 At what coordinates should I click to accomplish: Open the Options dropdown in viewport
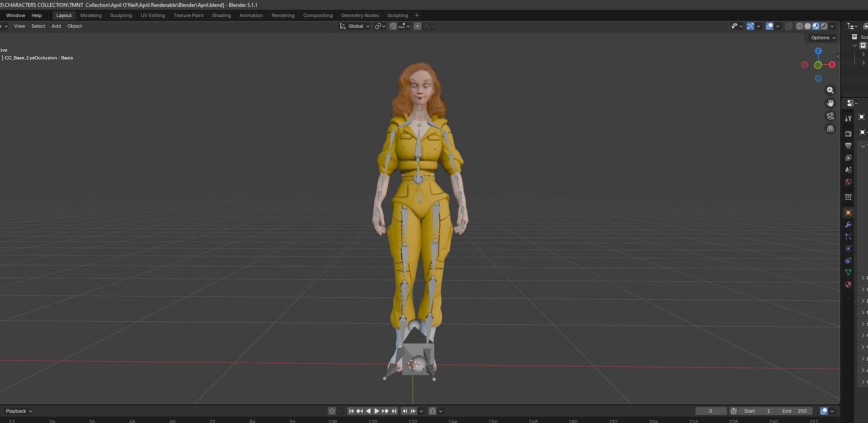(x=823, y=38)
